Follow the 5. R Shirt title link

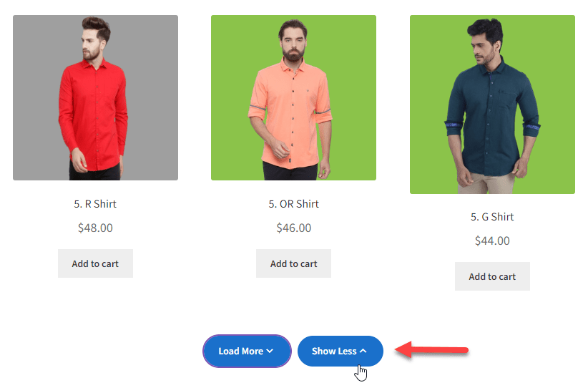pos(95,204)
